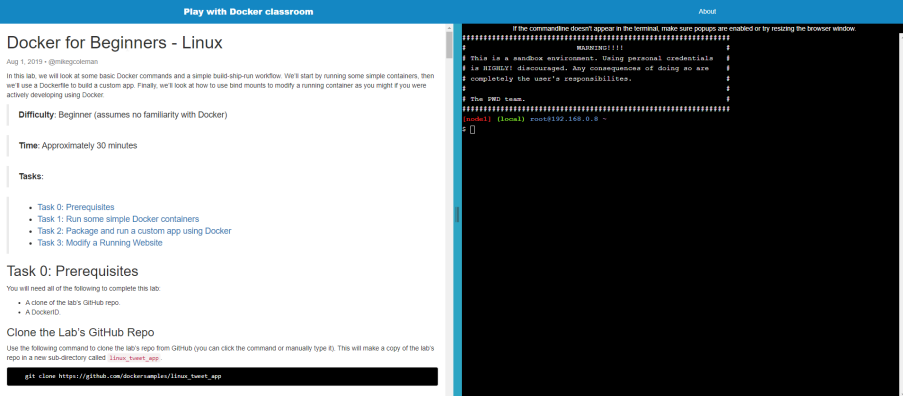Click the git clone command code block

tap(222, 376)
